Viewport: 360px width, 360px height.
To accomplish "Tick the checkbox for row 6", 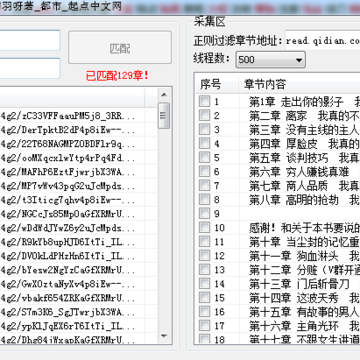I will point(204,171).
